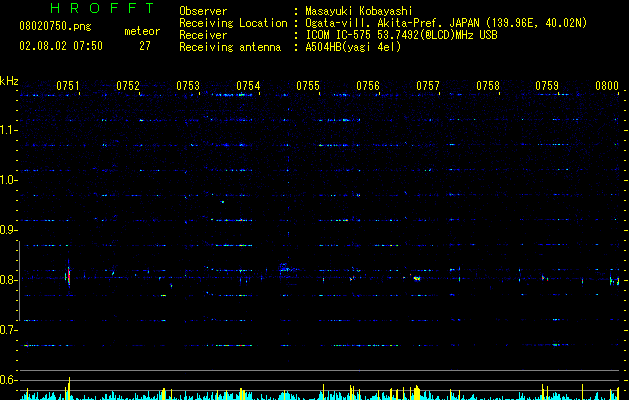629x400 pixels.
Task: Click the 1.1 kHz axis label
Action: 9,130
